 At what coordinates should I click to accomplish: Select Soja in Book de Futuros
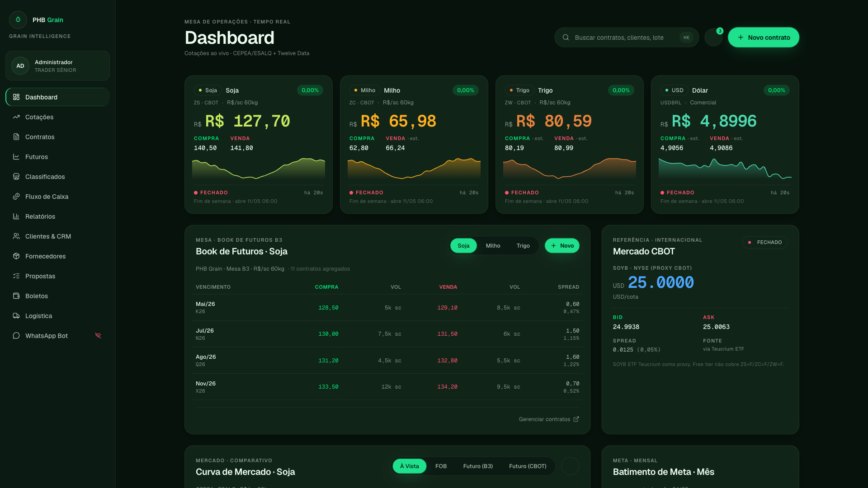[463, 246]
